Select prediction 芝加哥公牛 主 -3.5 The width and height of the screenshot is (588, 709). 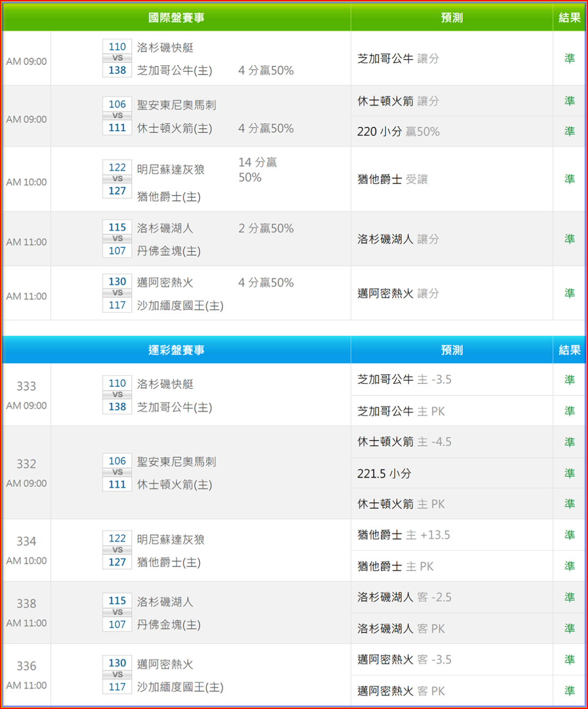[x=404, y=380]
